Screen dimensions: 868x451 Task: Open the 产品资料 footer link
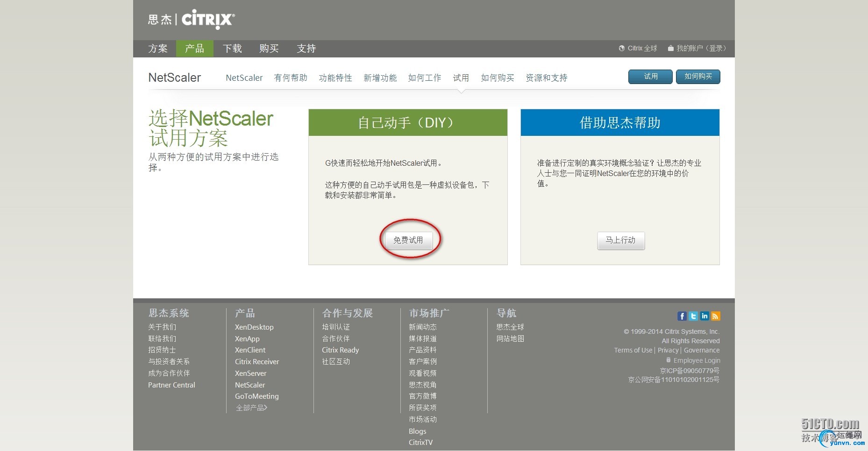pyautogui.click(x=423, y=350)
